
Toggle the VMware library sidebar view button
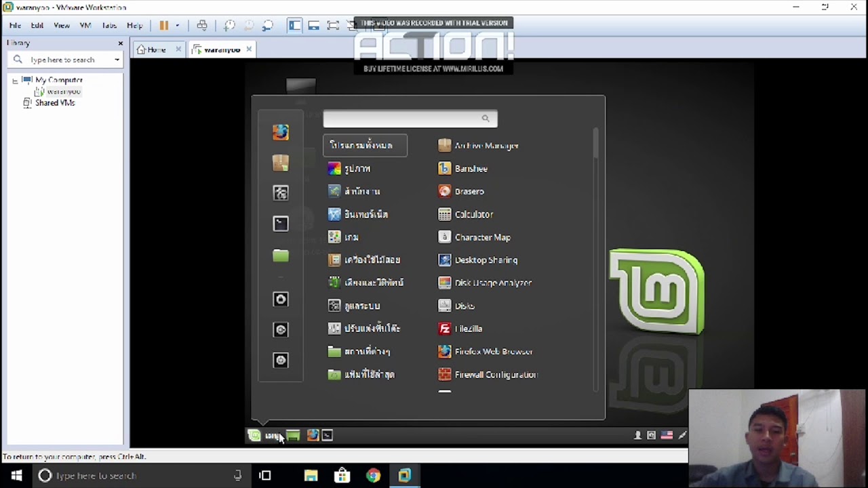(x=294, y=26)
